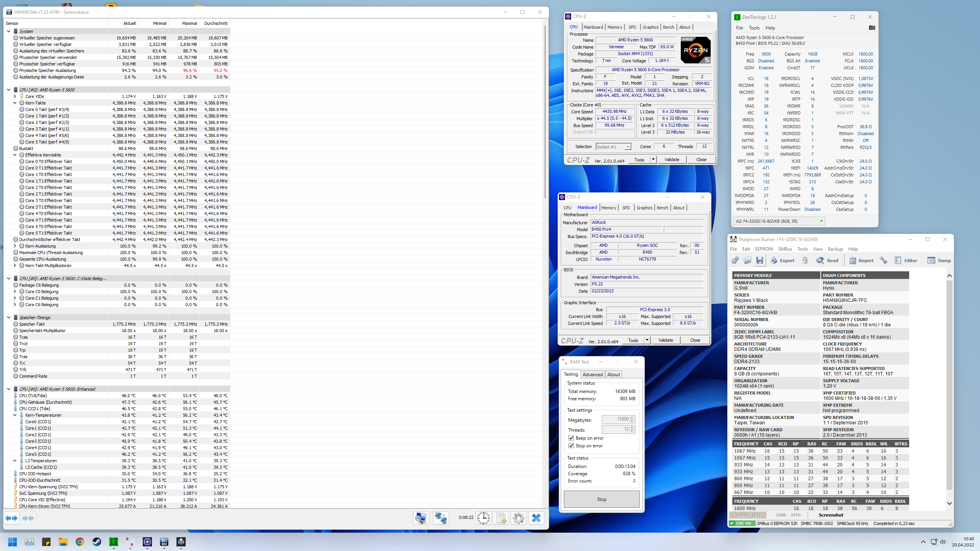Click Stop button in RAM Test
The image size is (980, 551).
[601, 499]
